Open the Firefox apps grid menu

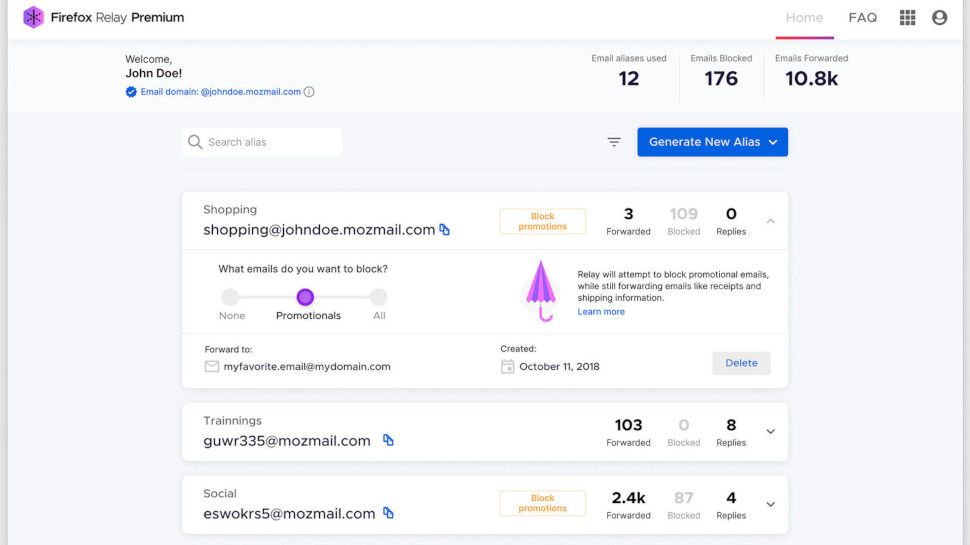907,17
